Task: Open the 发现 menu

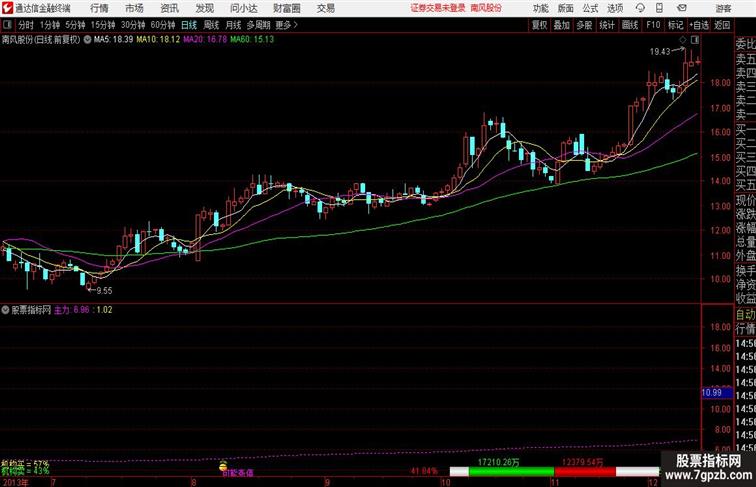Action: (x=205, y=8)
